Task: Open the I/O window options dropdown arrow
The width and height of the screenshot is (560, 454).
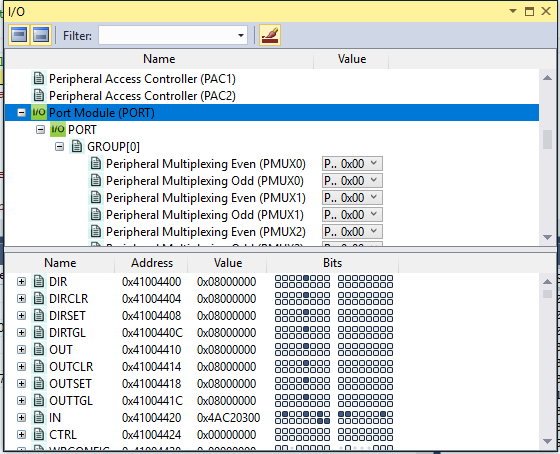Action: (x=513, y=11)
